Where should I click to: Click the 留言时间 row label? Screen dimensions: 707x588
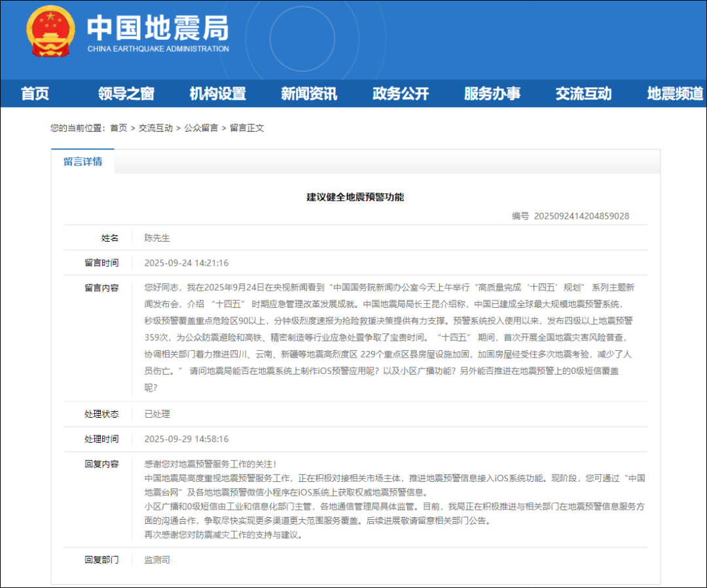pyautogui.click(x=101, y=263)
